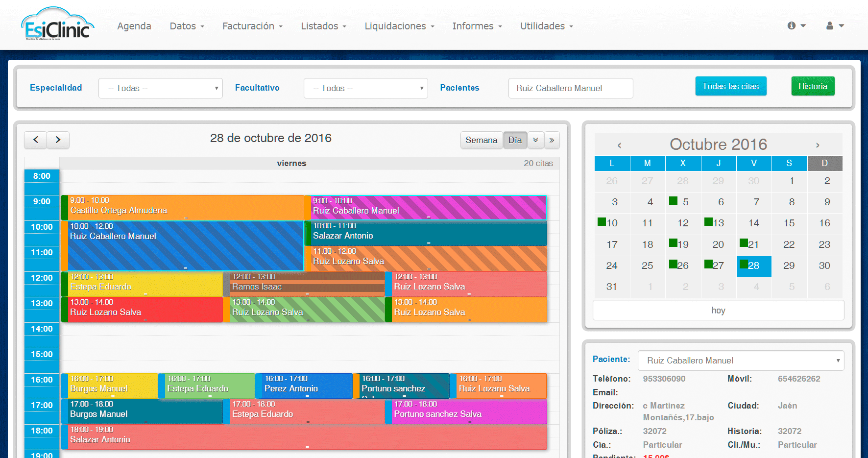Image resolution: width=868 pixels, height=458 pixels.
Task: Open the info icon menu
Action: pyautogui.click(x=796, y=25)
